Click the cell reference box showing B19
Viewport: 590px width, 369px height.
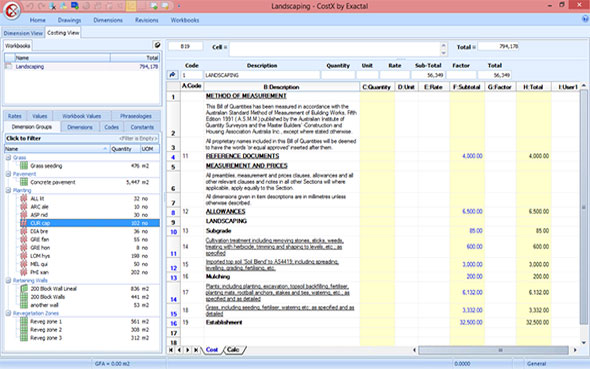[x=185, y=46]
